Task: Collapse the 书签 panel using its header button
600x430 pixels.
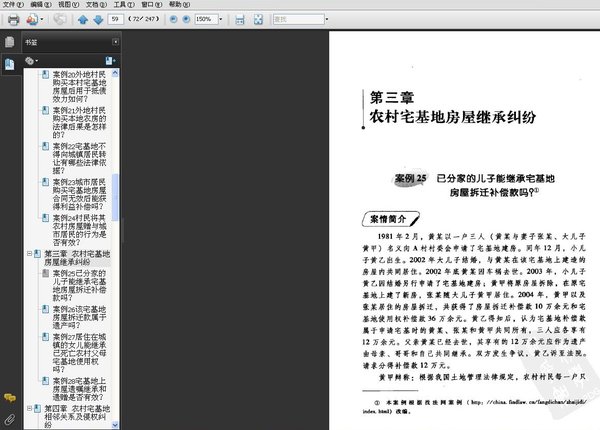Action: point(115,42)
